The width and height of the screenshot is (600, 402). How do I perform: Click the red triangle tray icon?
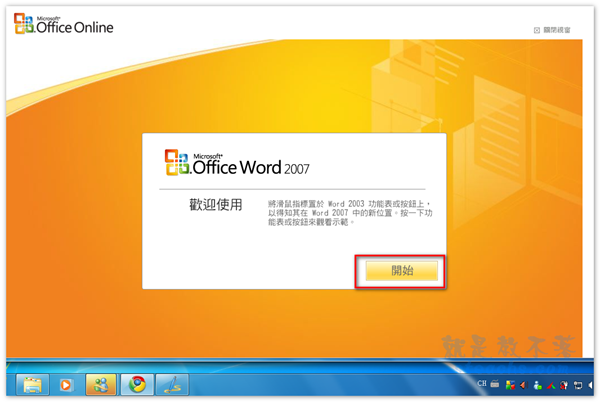click(551, 385)
